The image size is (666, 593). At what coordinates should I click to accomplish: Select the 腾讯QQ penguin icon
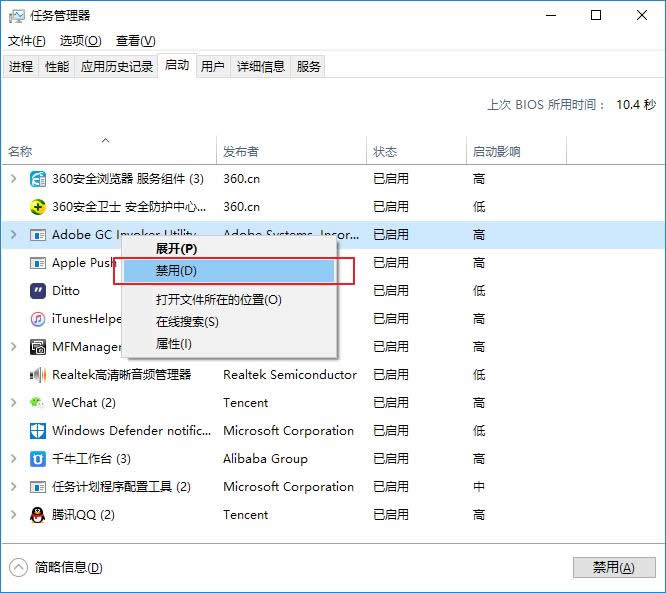pyautogui.click(x=38, y=515)
